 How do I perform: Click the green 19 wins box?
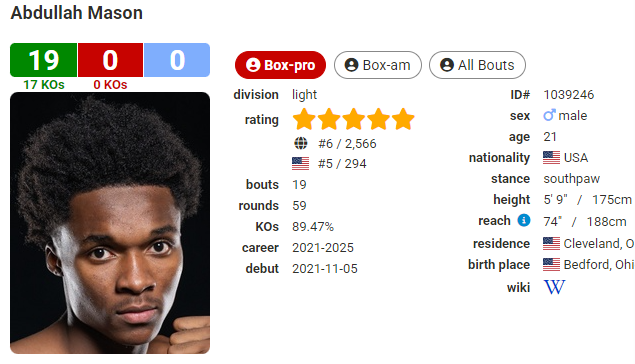click(x=43, y=60)
